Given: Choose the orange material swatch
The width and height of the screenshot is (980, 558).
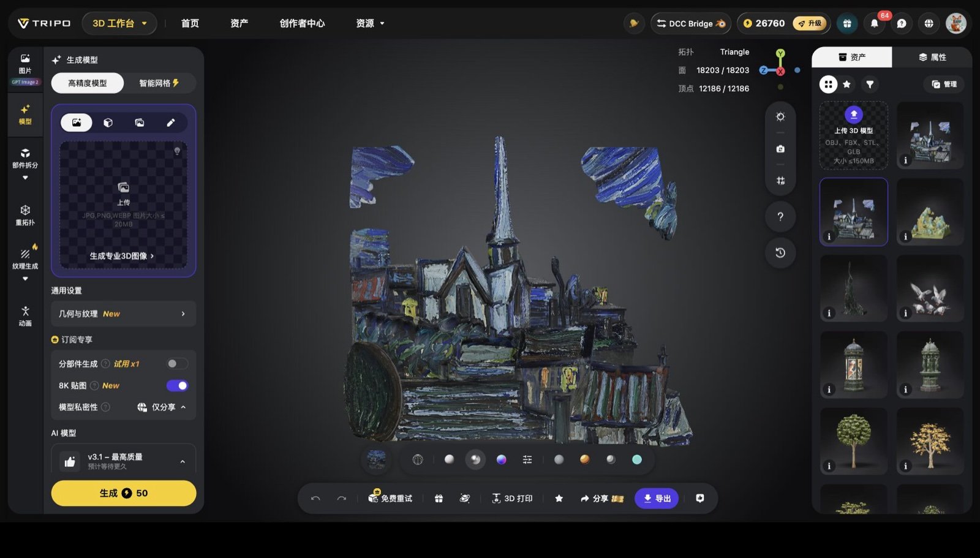Looking at the screenshot, I should [x=585, y=459].
